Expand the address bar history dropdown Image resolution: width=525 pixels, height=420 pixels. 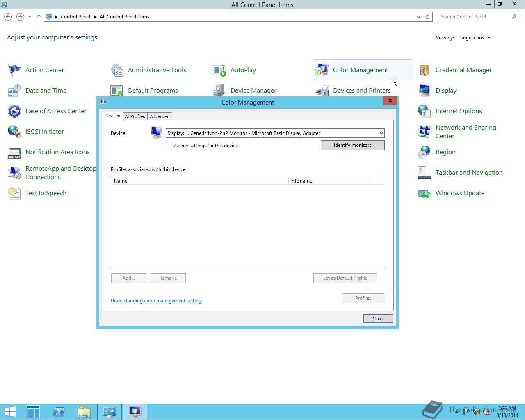(418, 17)
